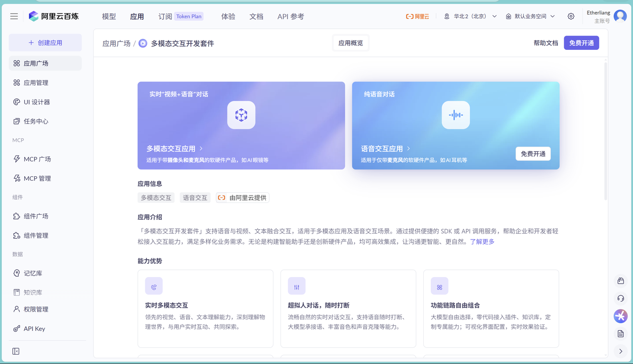
Task: Click the 创建应用 button
Action: click(x=45, y=43)
